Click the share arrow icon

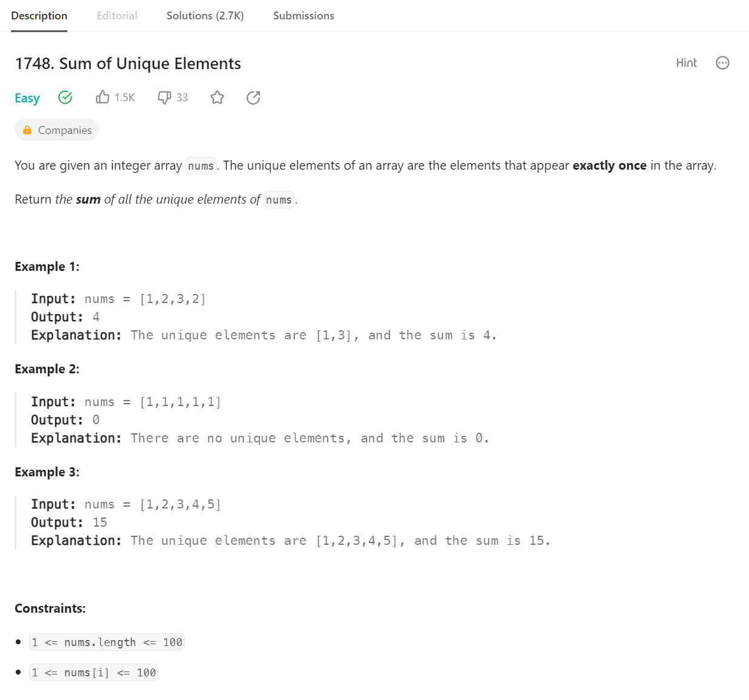pos(253,98)
